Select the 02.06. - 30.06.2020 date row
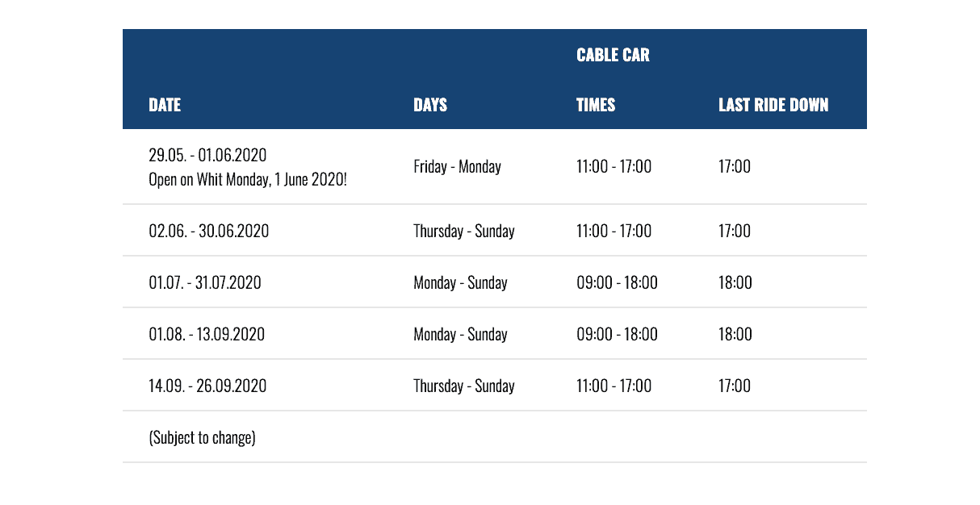Image resolution: width=980 pixels, height=505 pixels. pos(208,232)
